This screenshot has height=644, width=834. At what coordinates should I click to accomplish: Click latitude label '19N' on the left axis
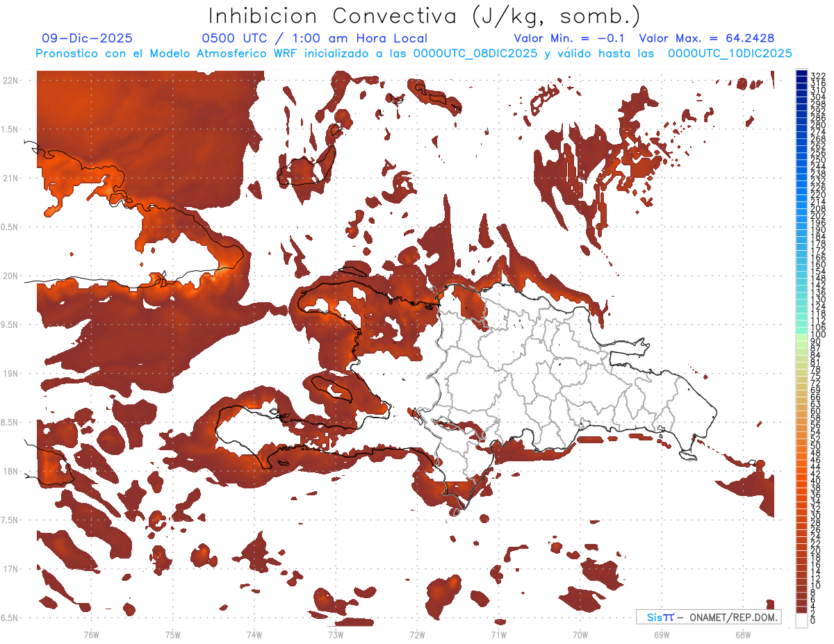pos(9,374)
